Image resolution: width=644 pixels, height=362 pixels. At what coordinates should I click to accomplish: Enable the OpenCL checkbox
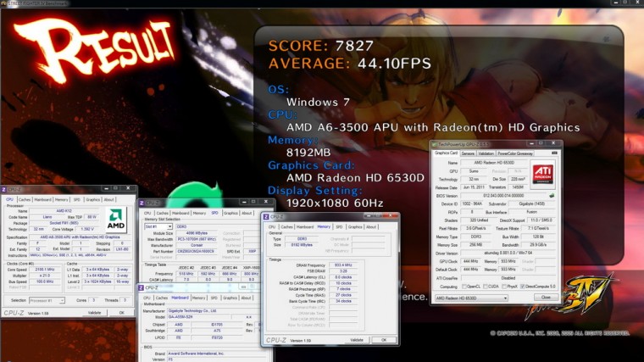463,287
